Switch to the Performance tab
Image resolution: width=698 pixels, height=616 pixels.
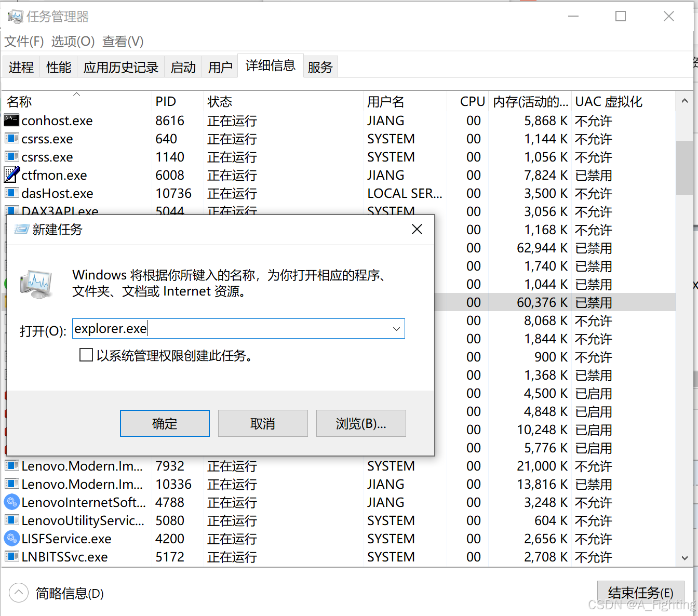pyautogui.click(x=59, y=67)
